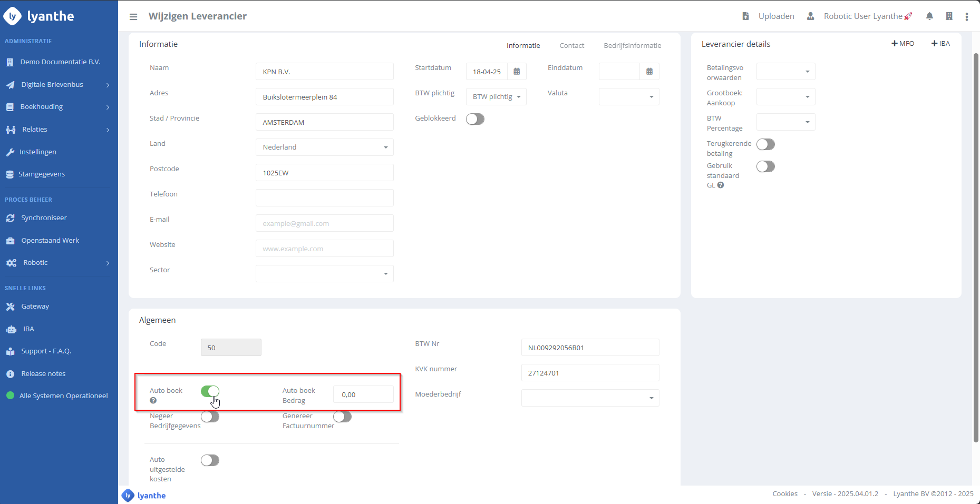This screenshot has height=504, width=980.
Task: Click the building icon in top bar
Action: 949,16
